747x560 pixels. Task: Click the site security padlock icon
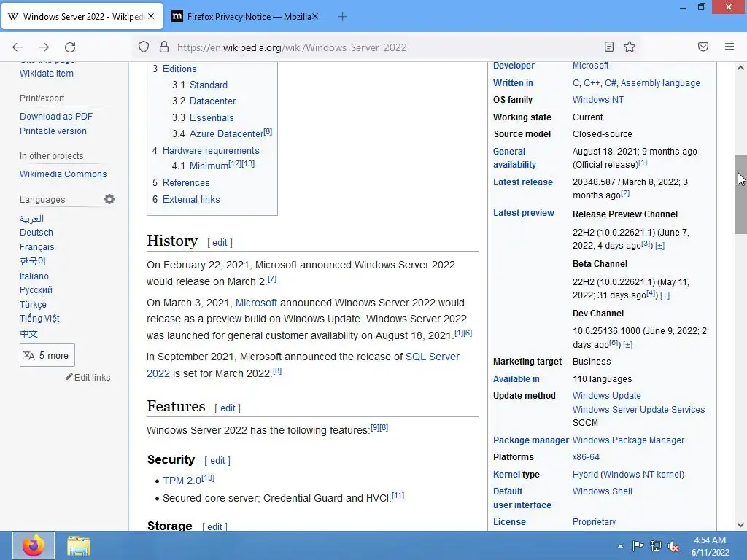(x=164, y=47)
